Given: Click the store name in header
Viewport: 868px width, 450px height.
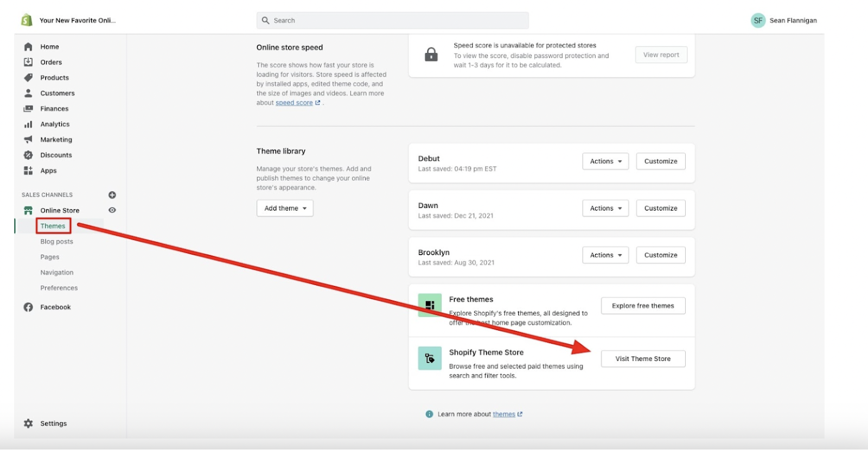Looking at the screenshot, I should tap(78, 21).
